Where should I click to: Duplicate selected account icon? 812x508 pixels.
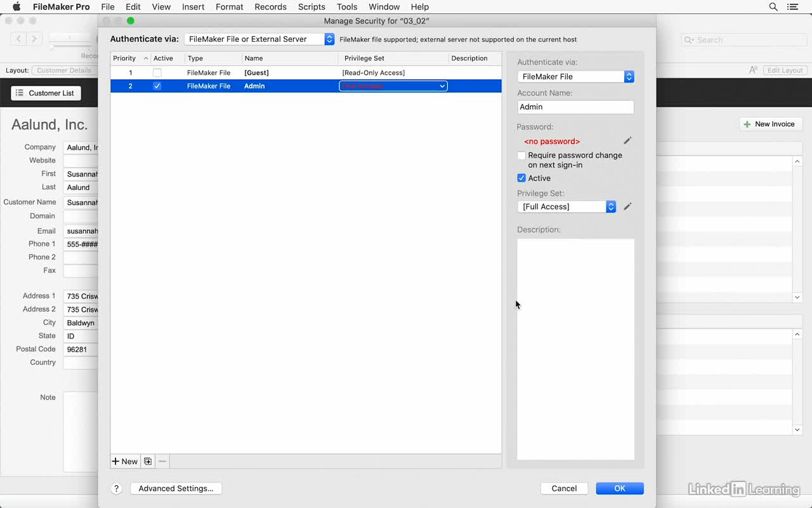[148, 462]
